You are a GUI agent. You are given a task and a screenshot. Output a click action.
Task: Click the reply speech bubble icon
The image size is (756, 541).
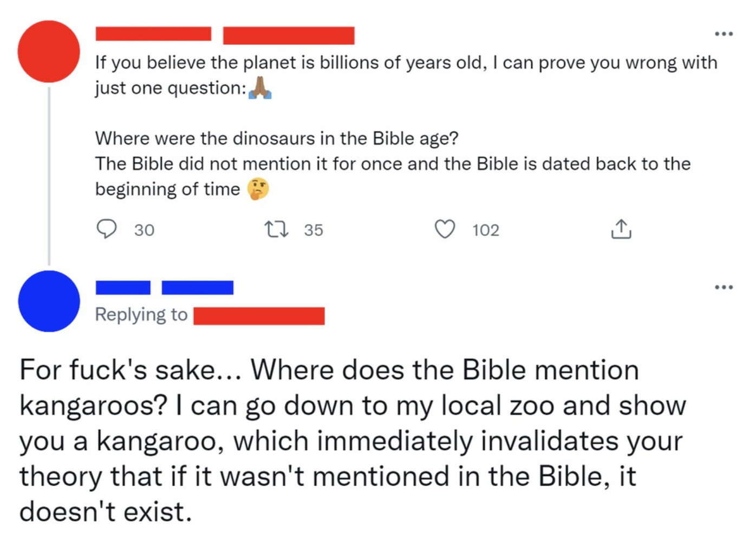pyautogui.click(x=106, y=229)
